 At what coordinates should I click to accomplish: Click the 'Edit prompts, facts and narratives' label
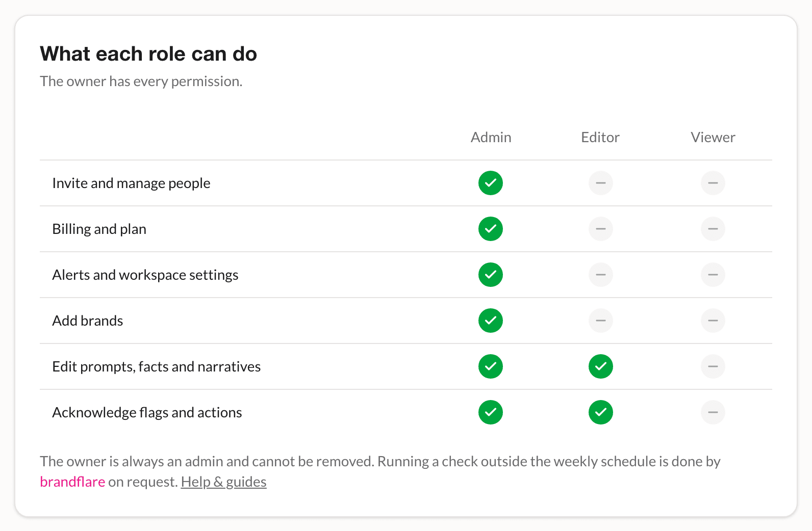coord(157,367)
